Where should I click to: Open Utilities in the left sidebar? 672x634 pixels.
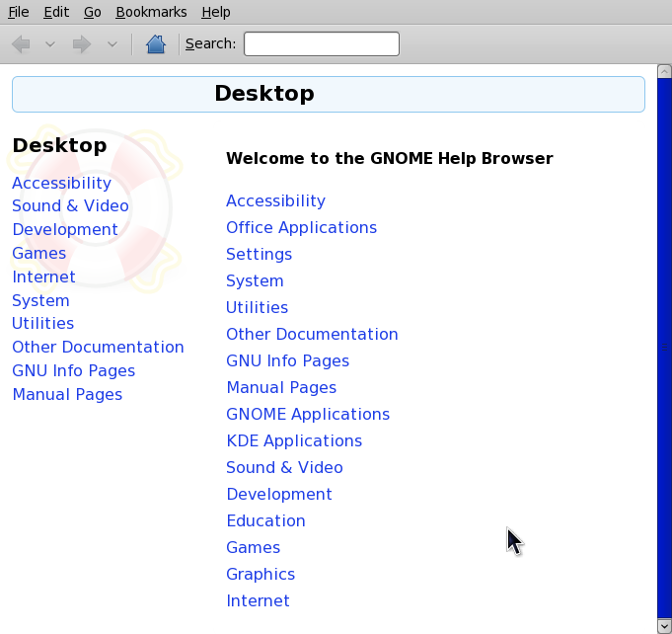(x=42, y=324)
